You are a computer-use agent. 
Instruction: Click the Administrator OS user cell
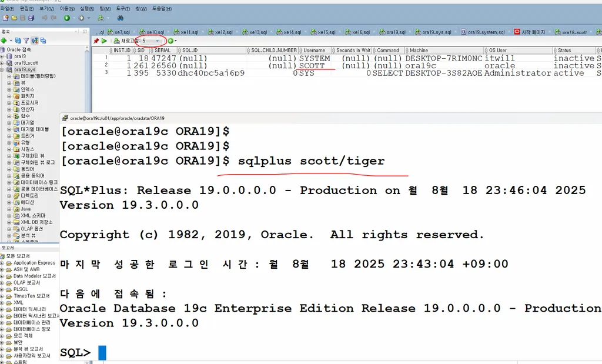(517, 73)
